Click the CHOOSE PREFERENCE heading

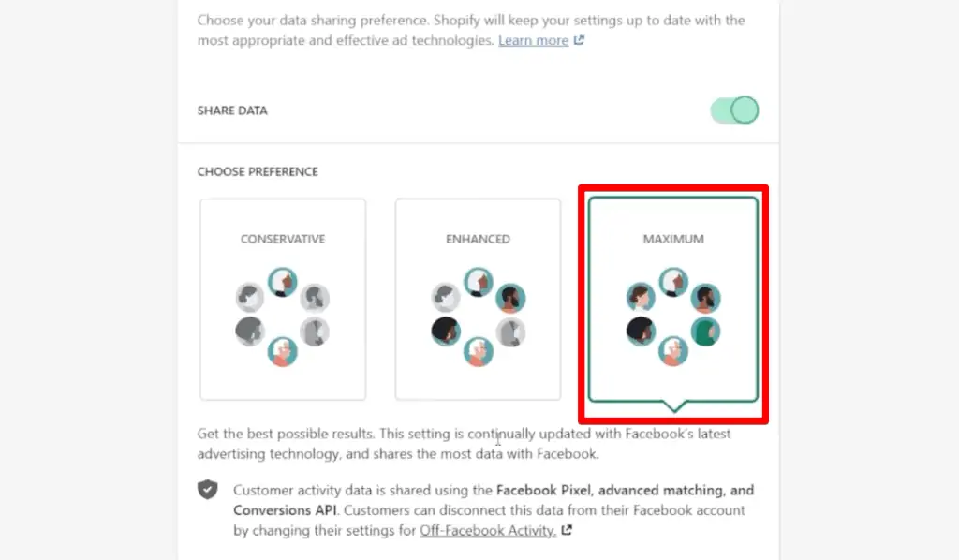[258, 171]
